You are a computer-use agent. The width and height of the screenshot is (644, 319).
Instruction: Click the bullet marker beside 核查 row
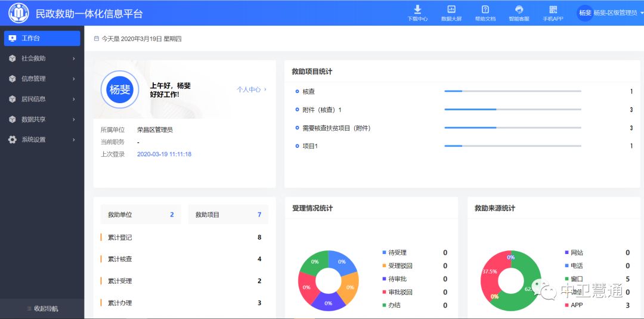[x=297, y=92]
